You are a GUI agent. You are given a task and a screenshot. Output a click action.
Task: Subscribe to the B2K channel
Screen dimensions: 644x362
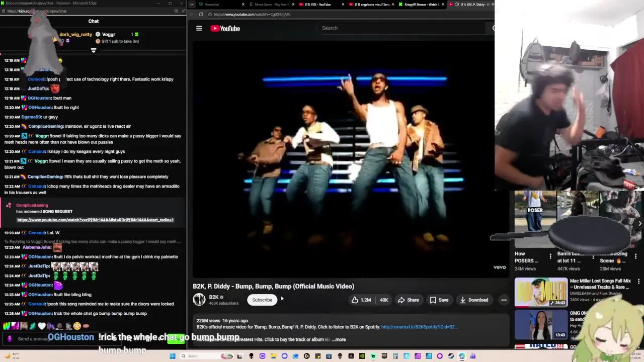point(262,300)
